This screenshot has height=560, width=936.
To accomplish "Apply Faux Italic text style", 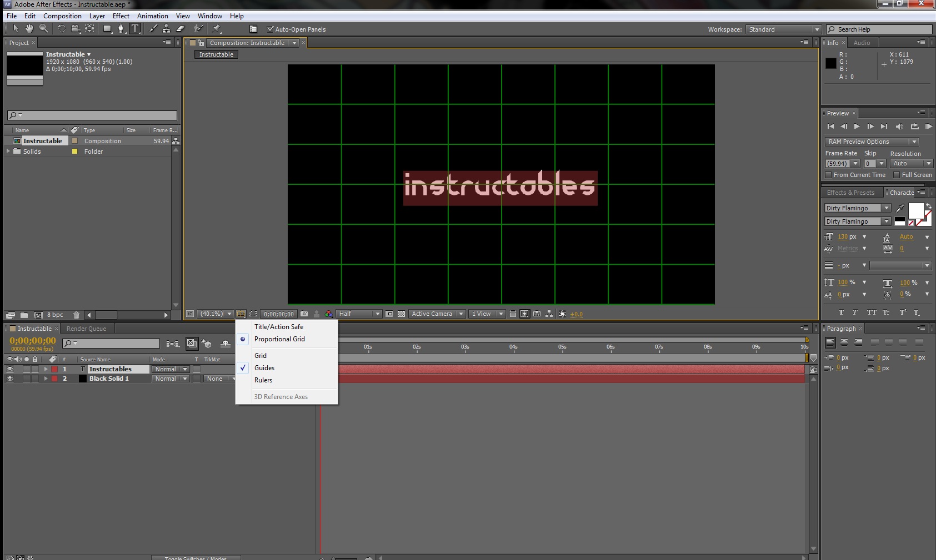I will coord(855,312).
